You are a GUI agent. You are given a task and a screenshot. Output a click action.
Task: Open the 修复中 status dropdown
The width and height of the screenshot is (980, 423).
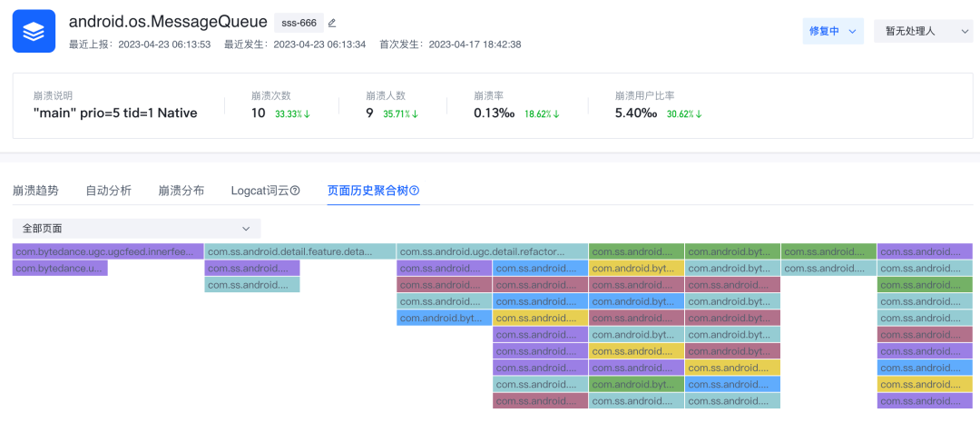pyautogui.click(x=833, y=31)
